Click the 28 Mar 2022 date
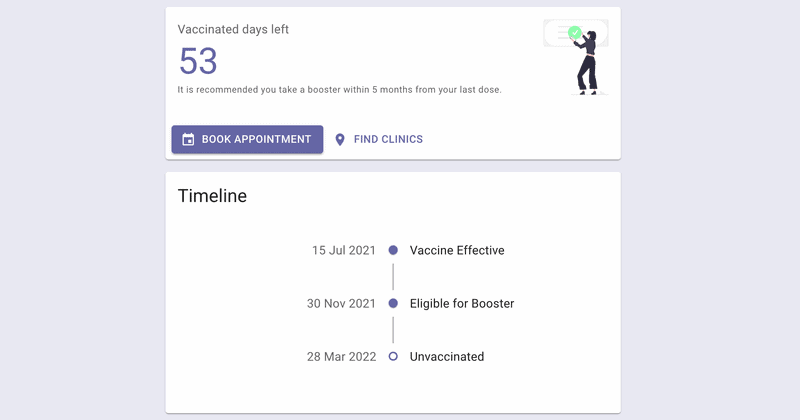The height and width of the screenshot is (420, 800). pyautogui.click(x=341, y=356)
